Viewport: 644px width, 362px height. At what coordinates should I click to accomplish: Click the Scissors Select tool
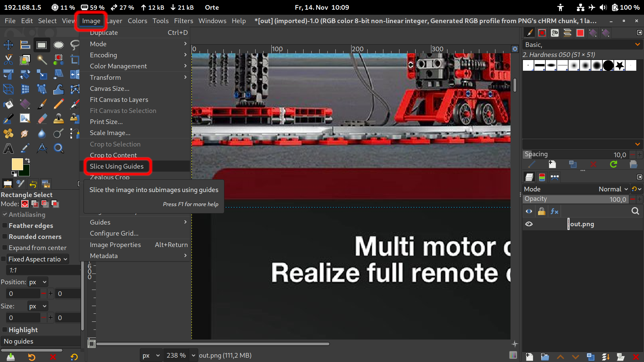8,60
